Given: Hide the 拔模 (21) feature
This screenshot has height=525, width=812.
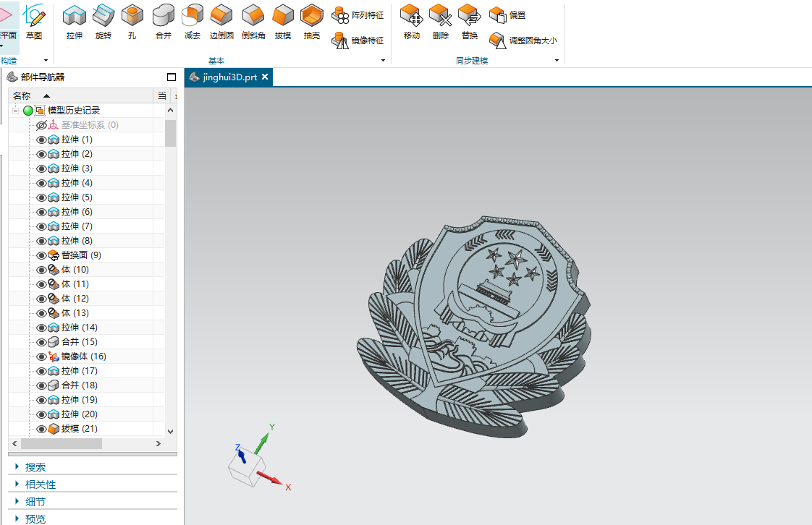Looking at the screenshot, I should pos(41,430).
